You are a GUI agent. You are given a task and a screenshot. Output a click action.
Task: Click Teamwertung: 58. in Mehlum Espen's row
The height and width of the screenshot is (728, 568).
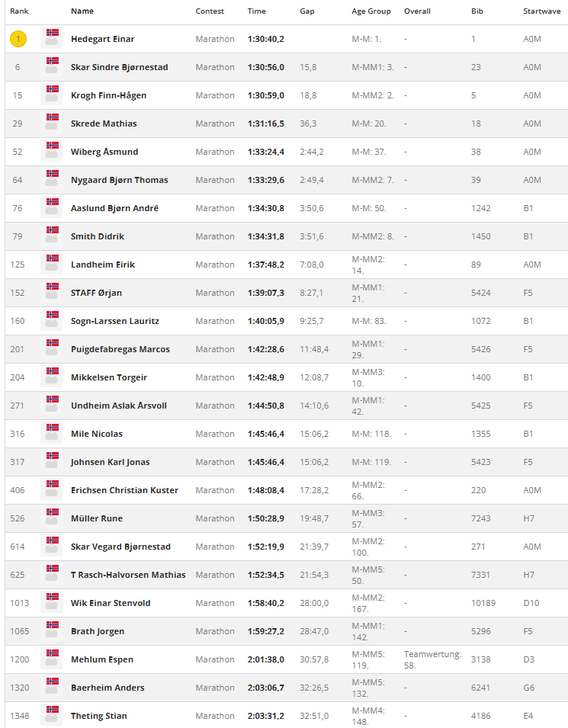(432, 659)
